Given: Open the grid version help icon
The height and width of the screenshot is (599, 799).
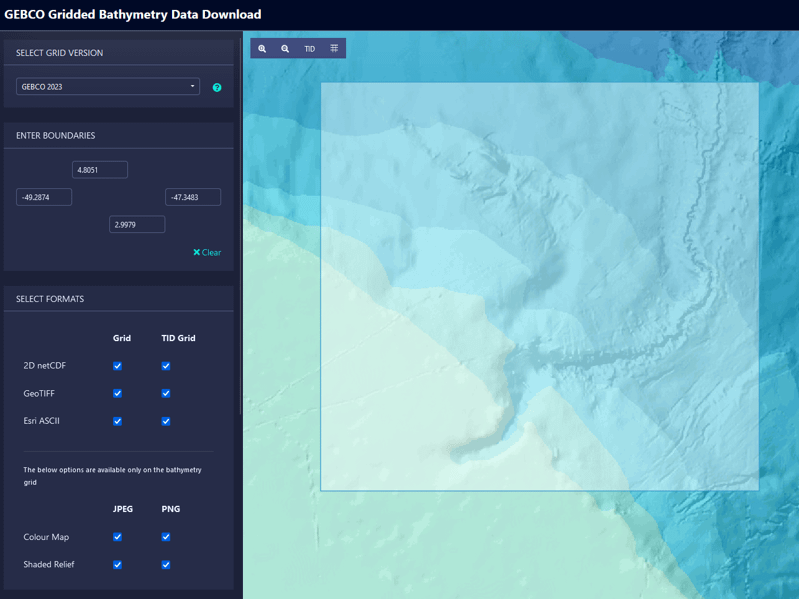Looking at the screenshot, I should click(x=217, y=87).
